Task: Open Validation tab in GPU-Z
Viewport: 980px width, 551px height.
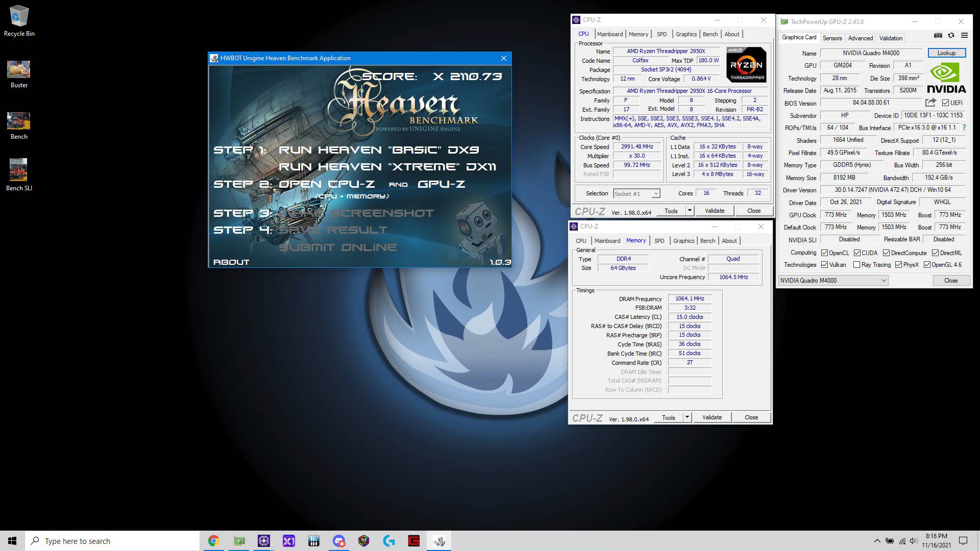Action: click(x=891, y=38)
